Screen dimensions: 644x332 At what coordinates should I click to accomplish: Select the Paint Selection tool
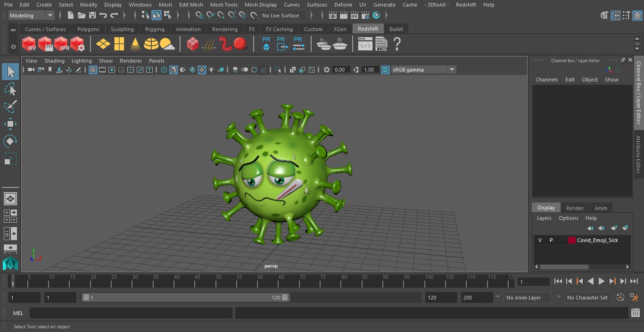[x=10, y=106]
